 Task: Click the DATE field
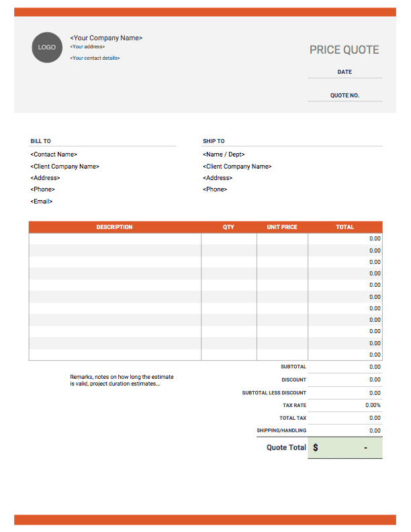click(345, 72)
